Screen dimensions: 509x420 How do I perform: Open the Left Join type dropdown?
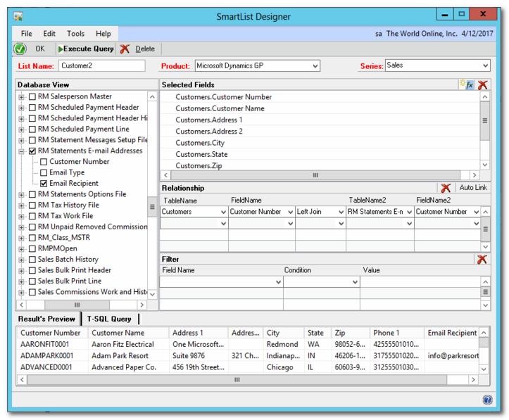[341, 212]
